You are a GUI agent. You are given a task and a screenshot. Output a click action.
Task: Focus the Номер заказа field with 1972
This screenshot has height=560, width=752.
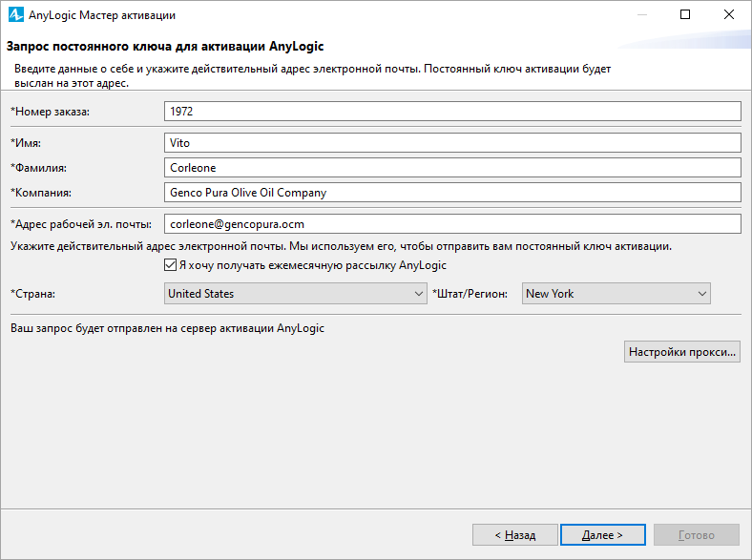click(x=452, y=112)
